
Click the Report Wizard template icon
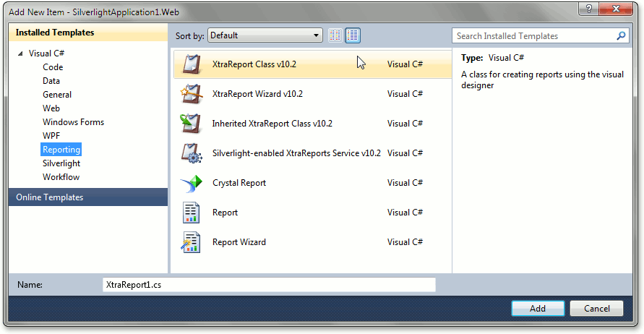coord(191,242)
